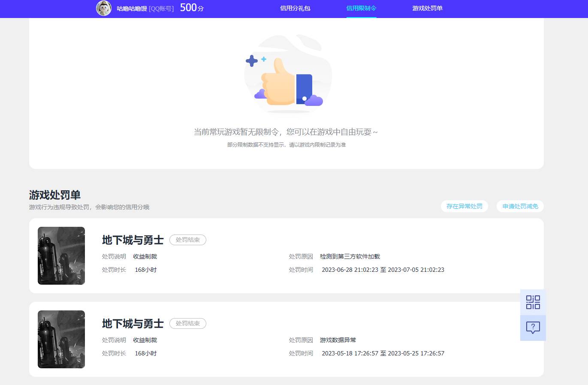The image size is (588, 385).
Task: Click the 检测到第三方软件加载 penalty reason text
Action: point(350,256)
